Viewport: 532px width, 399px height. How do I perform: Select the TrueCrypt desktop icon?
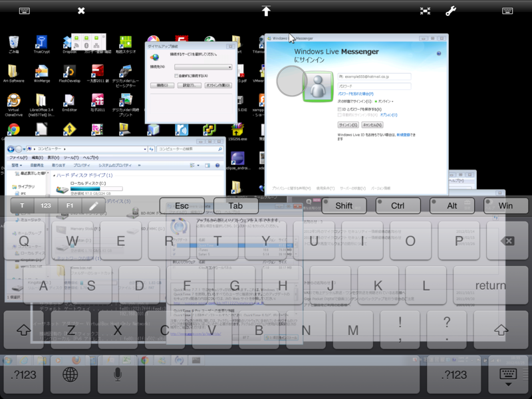(42, 45)
